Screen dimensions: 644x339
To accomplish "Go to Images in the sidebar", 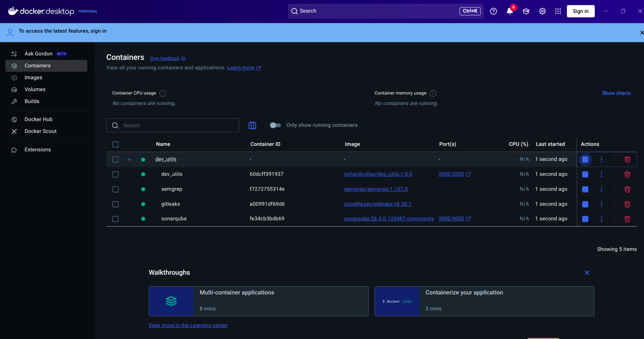I will tap(46, 78).
